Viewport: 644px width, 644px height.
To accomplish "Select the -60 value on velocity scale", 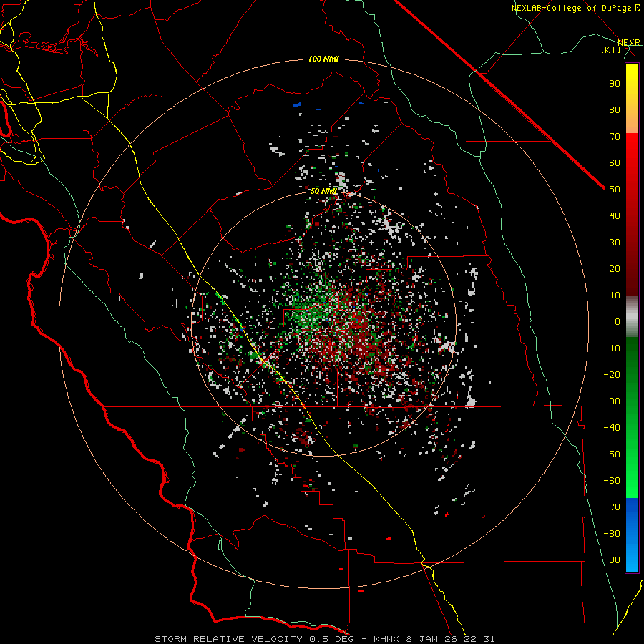I will click(612, 481).
